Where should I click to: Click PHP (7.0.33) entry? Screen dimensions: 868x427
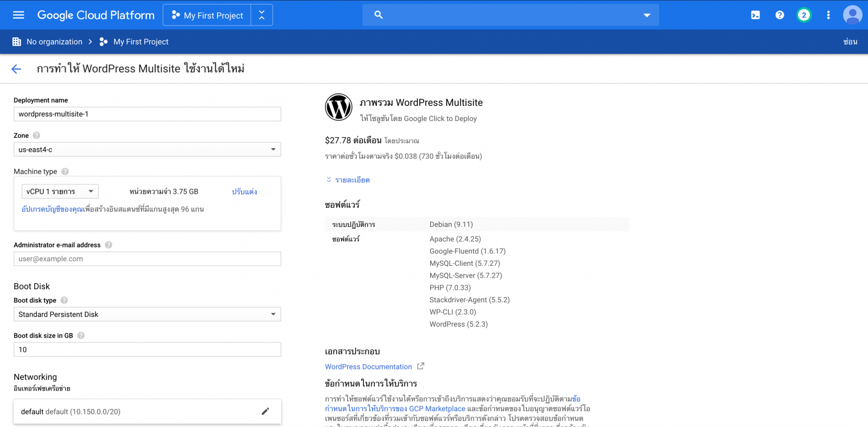pyautogui.click(x=450, y=288)
